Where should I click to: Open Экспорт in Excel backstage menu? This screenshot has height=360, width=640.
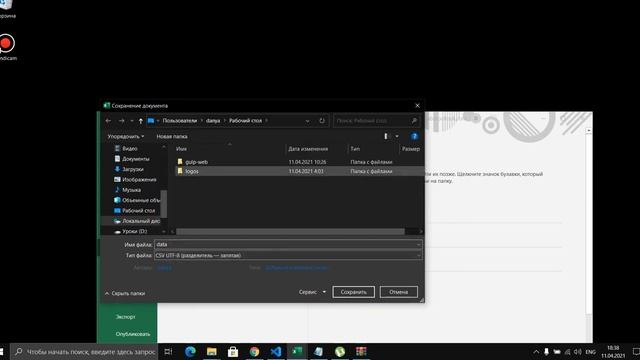125,317
